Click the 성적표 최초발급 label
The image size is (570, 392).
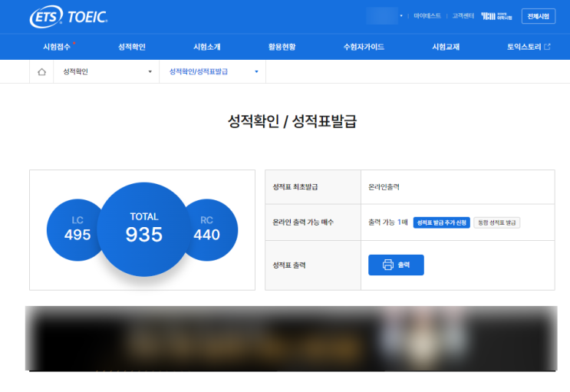(295, 187)
